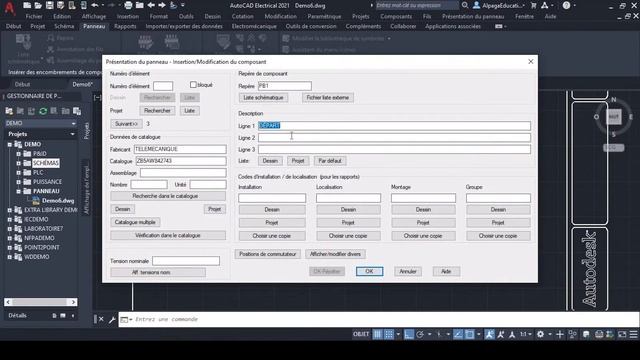Click the Fabricant input field
Screen dimensions: 640x360
[x=180, y=149]
